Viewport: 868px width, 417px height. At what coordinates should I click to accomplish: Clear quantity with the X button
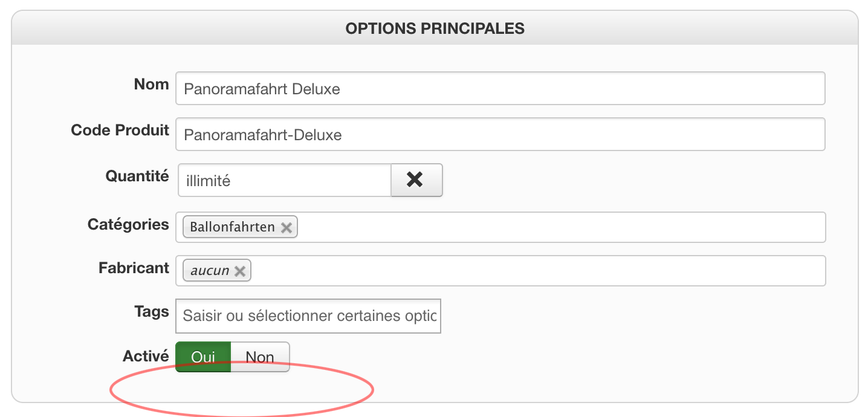click(416, 180)
